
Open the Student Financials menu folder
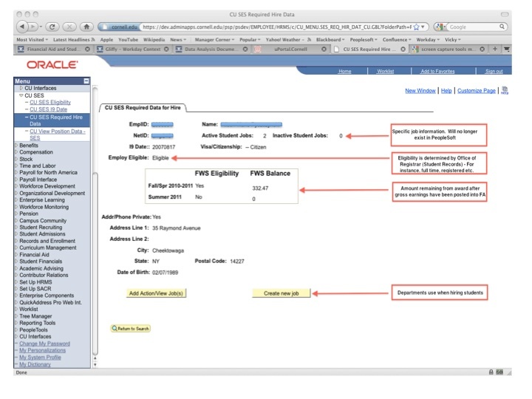(41, 262)
